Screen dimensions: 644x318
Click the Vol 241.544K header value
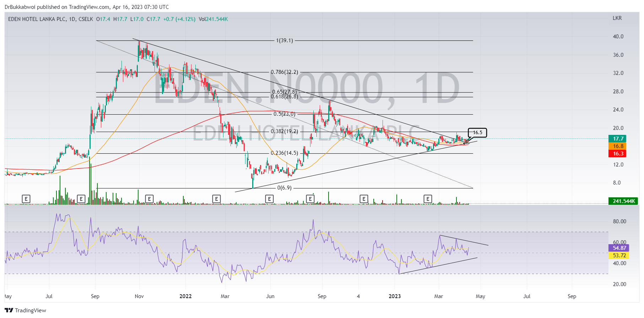point(213,19)
